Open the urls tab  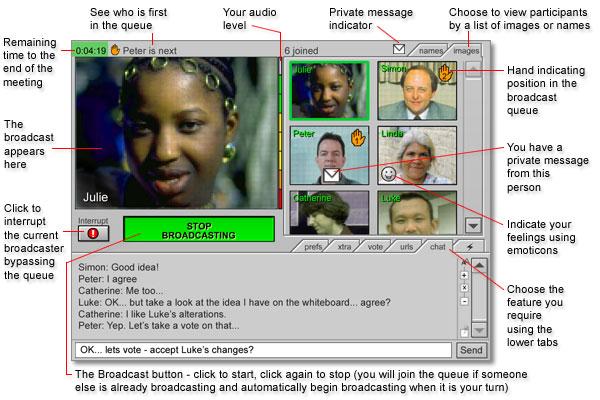(406, 246)
